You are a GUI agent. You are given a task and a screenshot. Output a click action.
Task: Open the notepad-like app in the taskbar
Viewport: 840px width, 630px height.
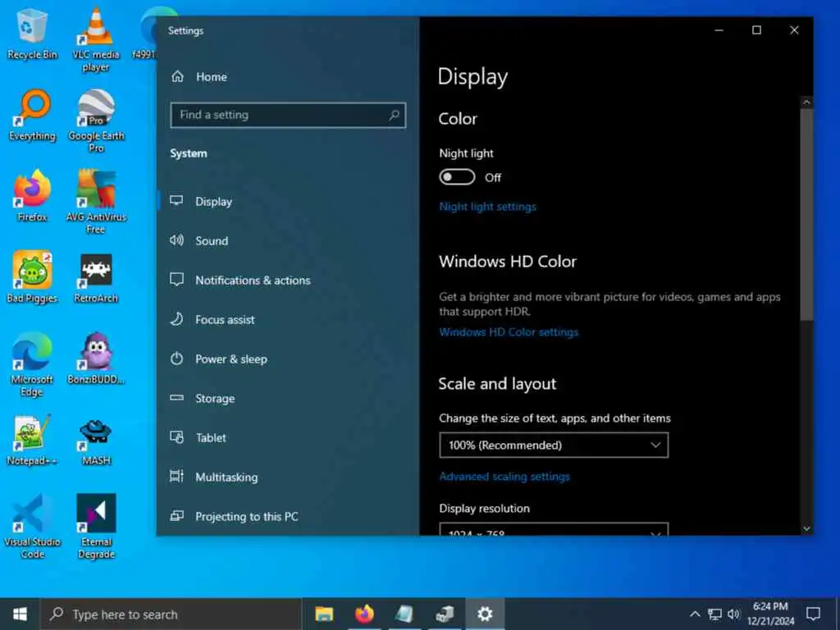(404, 614)
